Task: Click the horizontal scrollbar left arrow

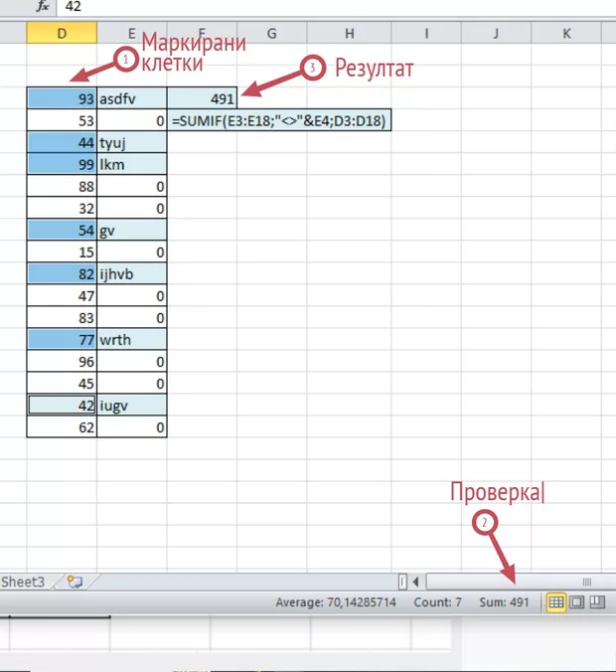Action: [x=415, y=582]
